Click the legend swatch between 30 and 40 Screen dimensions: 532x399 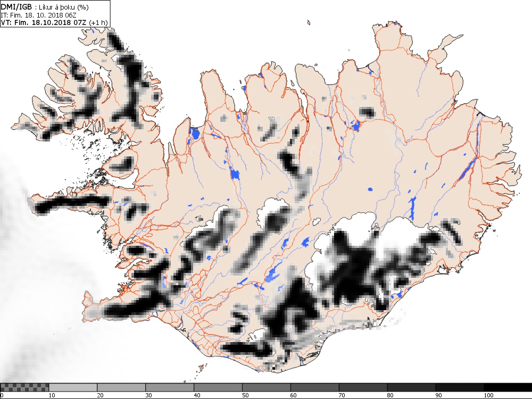(x=170, y=387)
